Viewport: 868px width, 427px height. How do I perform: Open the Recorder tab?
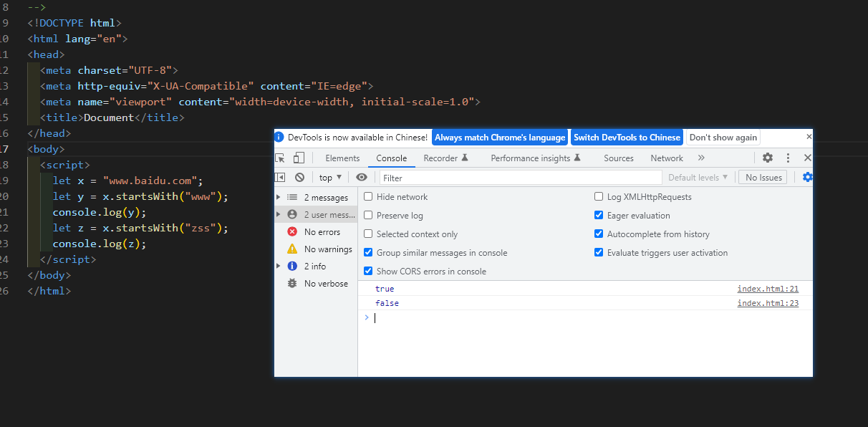[445, 158]
